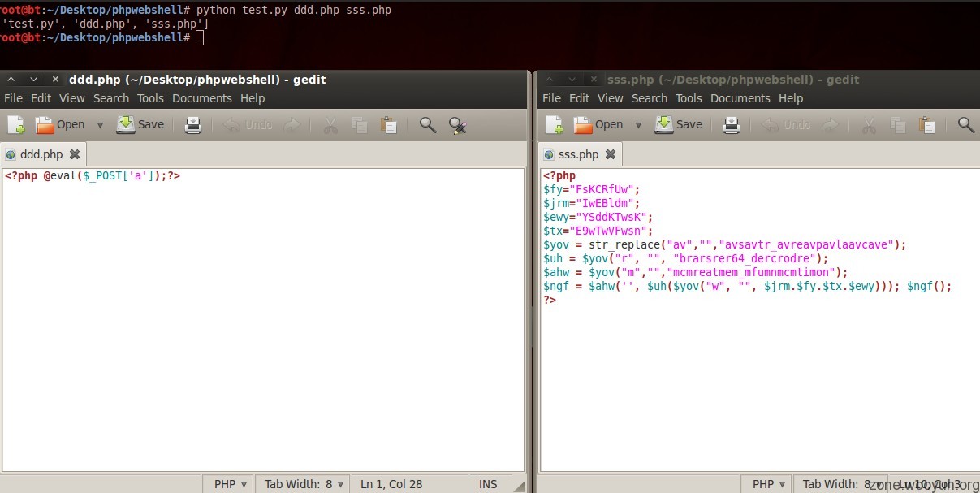
Task: Expand recent files arrow beside Open in ddd.php window
Action: click(100, 125)
